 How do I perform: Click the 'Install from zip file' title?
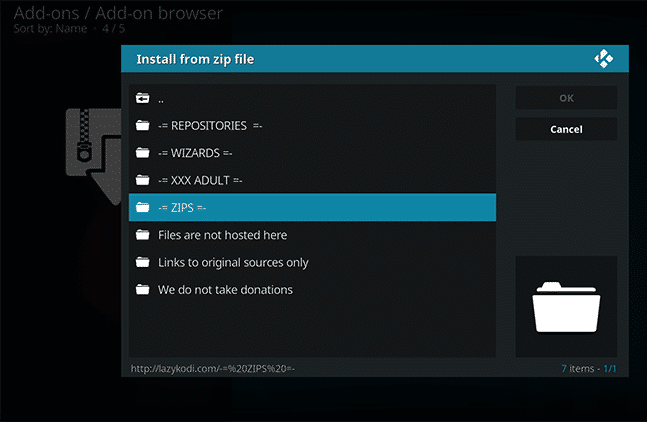[x=195, y=59]
